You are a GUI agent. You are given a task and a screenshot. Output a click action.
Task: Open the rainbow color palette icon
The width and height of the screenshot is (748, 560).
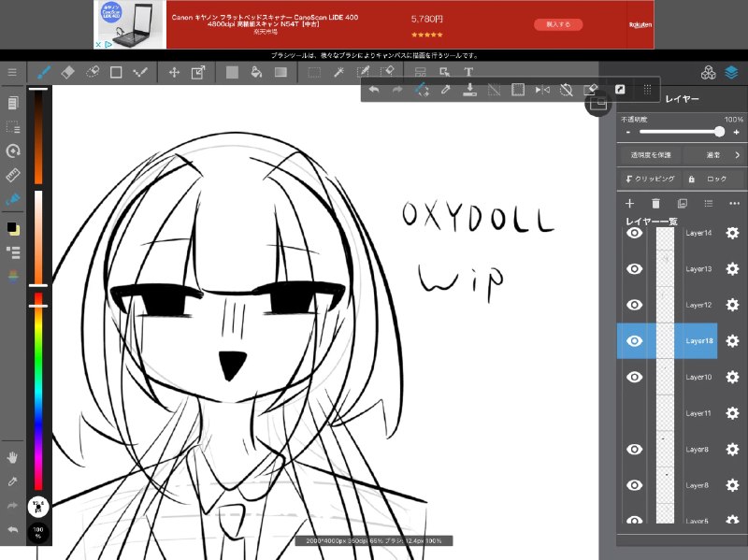(x=13, y=276)
